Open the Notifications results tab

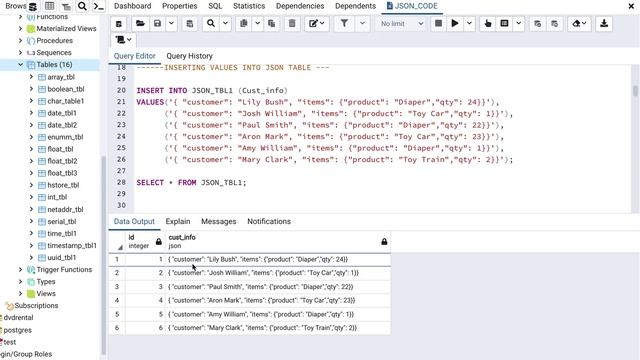click(269, 221)
